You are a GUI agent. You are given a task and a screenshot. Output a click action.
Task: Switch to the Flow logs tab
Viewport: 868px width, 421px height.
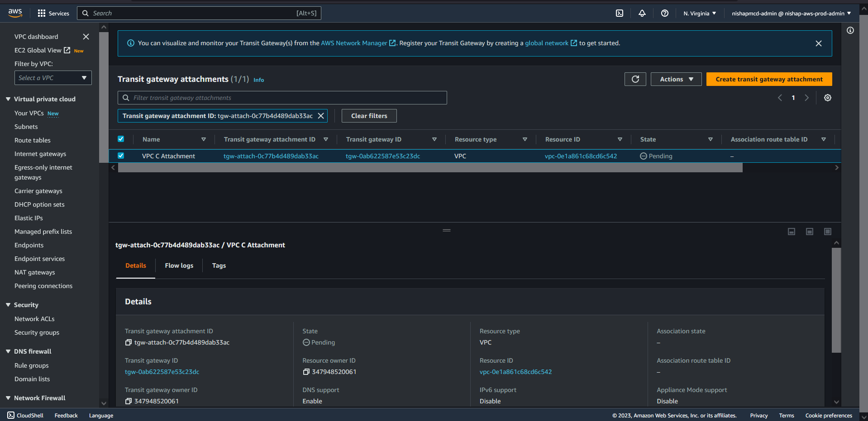pos(179,265)
